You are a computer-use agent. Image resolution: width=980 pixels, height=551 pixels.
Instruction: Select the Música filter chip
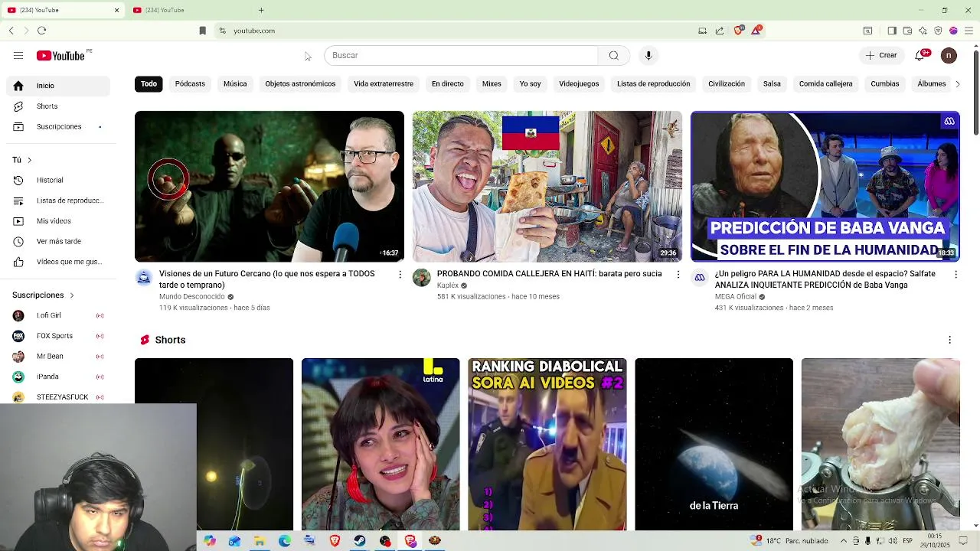[235, 83]
